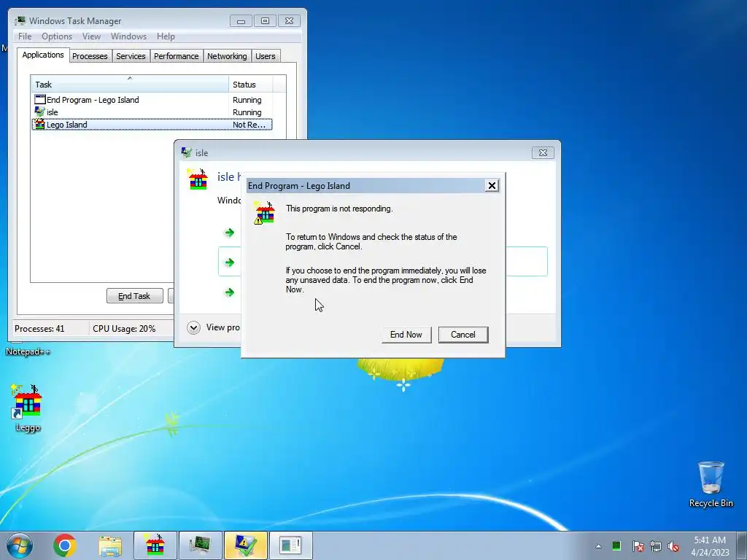Viewport: 747px width, 560px height.
Task: Close the isle error dialog window
Action: point(543,153)
